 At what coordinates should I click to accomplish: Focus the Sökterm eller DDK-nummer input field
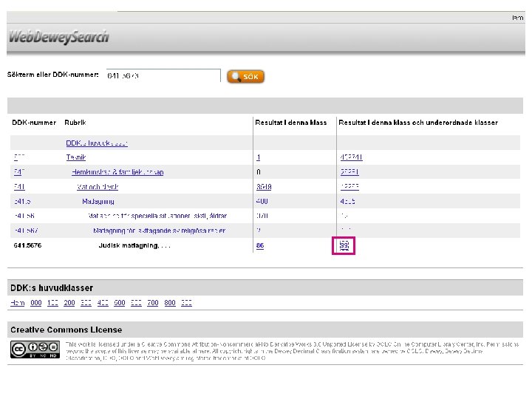point(163,75)
